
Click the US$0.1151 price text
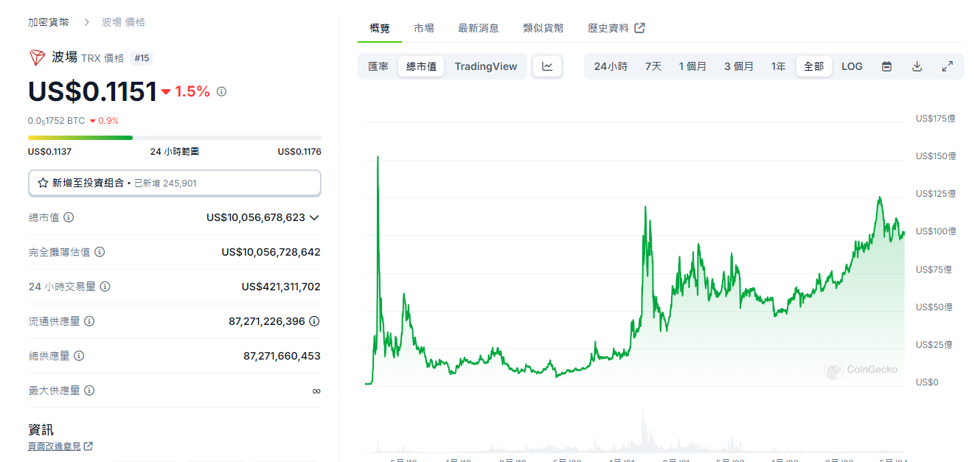[93, 91]
